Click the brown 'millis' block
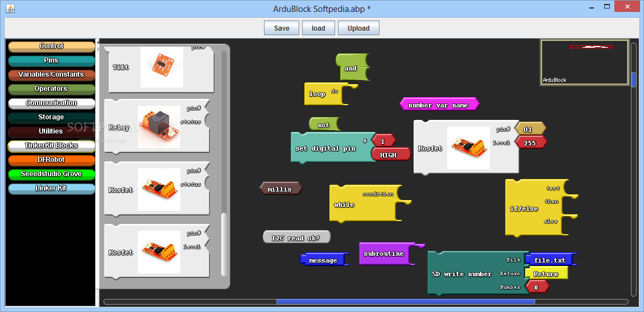The width and height of the screenshot is (644, 312). click(x=280, y=189)
